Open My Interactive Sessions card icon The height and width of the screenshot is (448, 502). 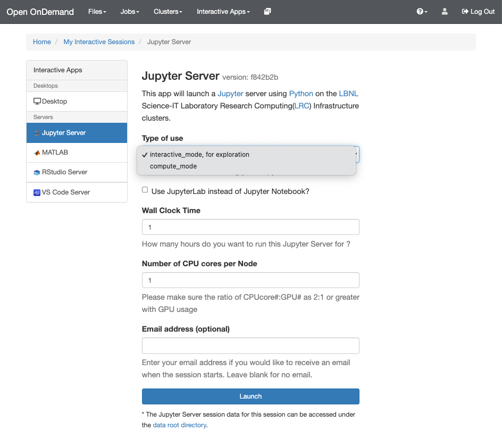(x=267, y=11)
